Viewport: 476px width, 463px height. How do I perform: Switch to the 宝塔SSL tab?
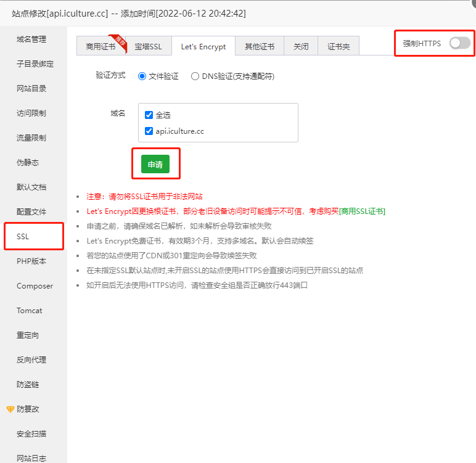click(x=149, y=46)
